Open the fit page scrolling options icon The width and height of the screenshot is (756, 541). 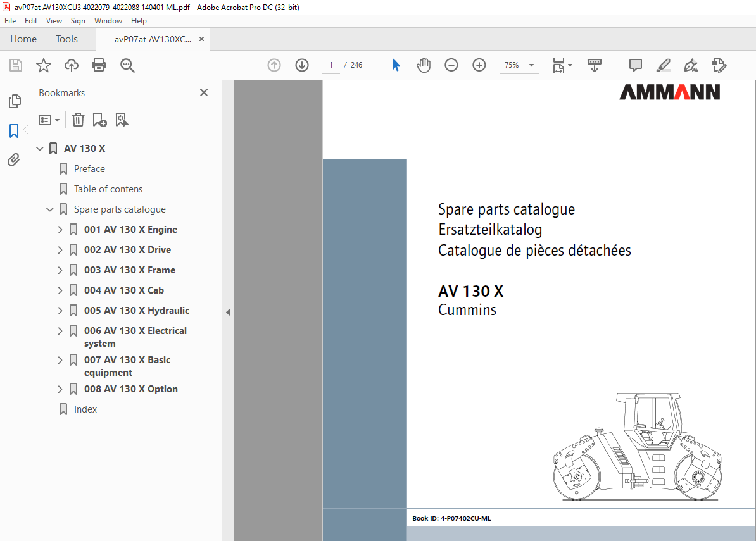[x=562, y=65]
